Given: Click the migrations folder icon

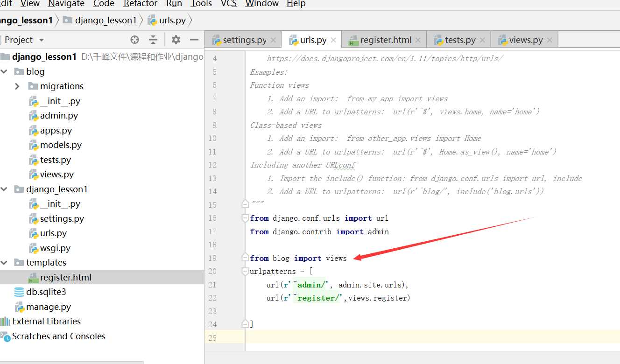Looking at the screenshot, I should (33, 86).
